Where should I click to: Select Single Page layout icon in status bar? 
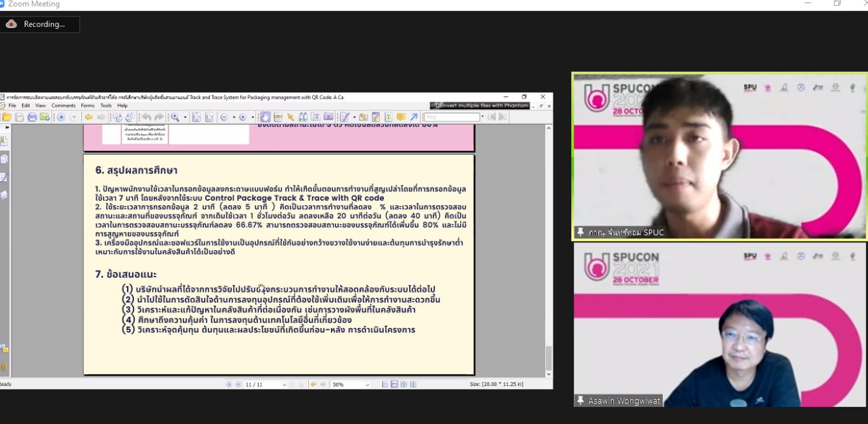(385, 385)
